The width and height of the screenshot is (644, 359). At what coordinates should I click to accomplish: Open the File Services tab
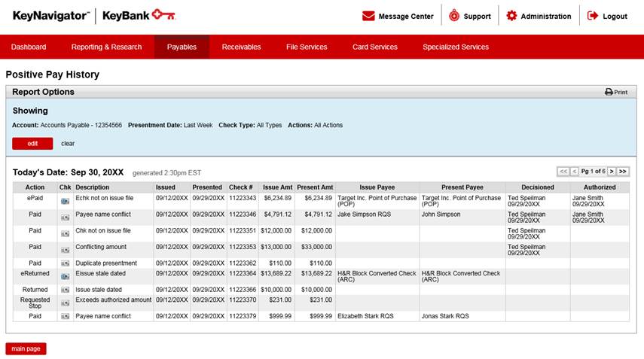307,47
